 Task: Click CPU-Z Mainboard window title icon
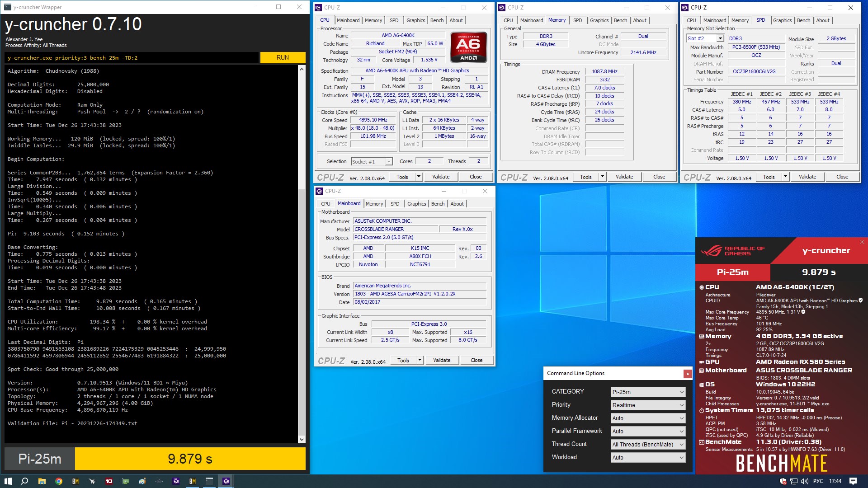coord(319,191)
